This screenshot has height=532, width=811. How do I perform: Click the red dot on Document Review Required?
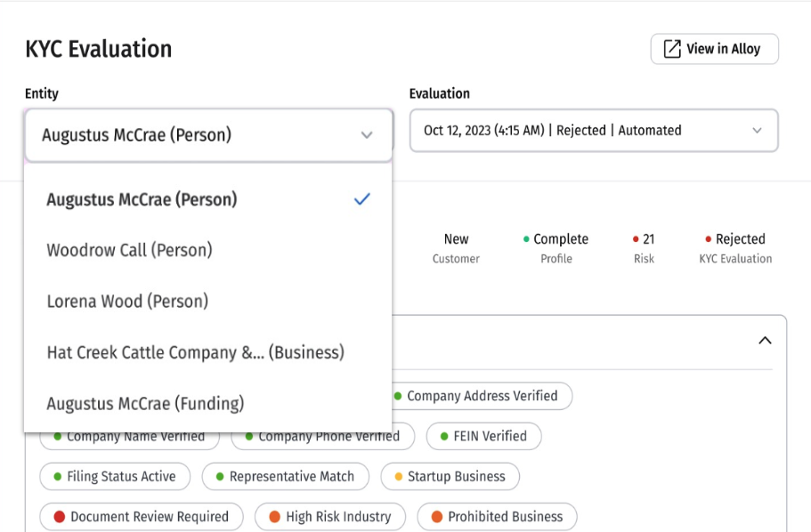[59, 517]
